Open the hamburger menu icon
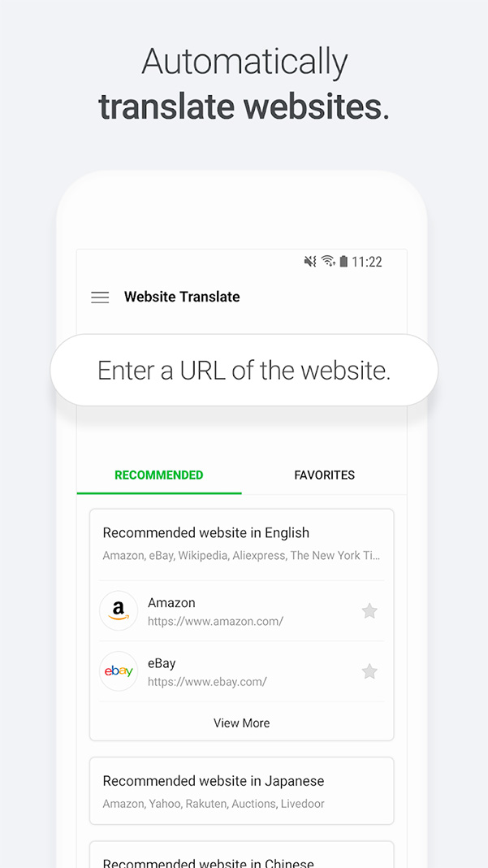488x868 pixels. coord(100,297)
